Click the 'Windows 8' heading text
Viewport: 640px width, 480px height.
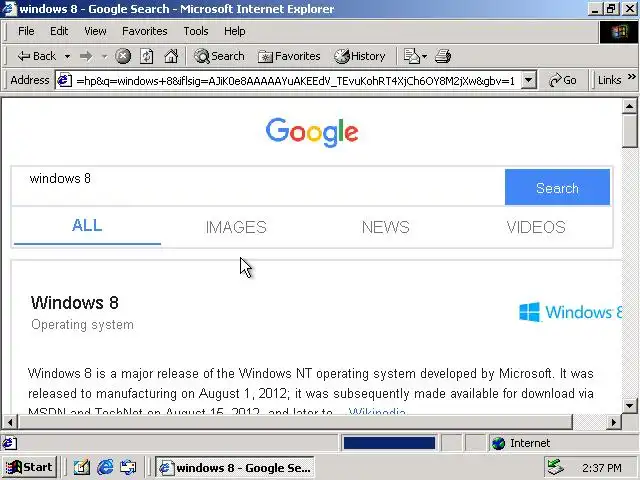point(75,303)
